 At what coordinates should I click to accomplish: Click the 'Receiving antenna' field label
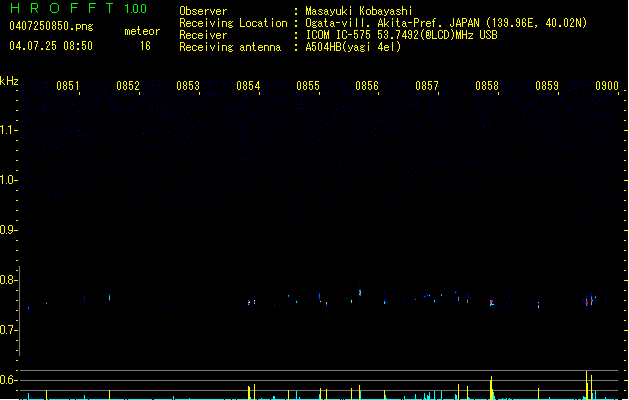(230, 47)
